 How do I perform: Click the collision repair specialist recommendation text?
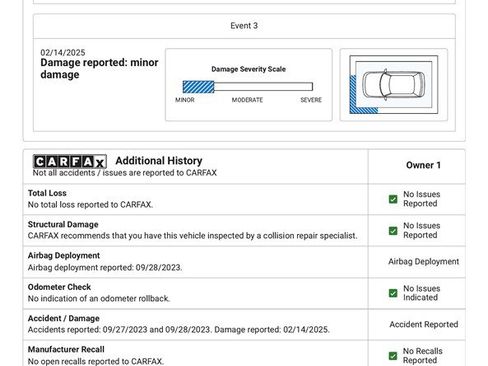click(192, 236)
